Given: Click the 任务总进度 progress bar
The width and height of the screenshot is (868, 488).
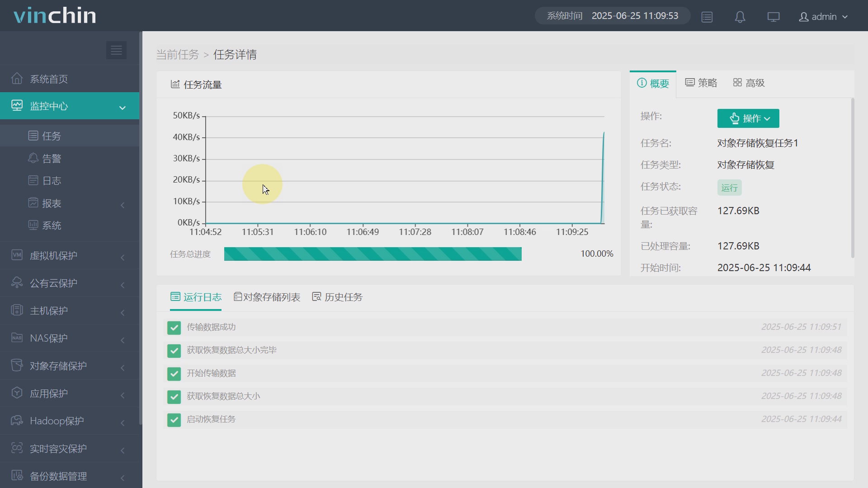Looking at the screenshot, I should coord(373,254).
